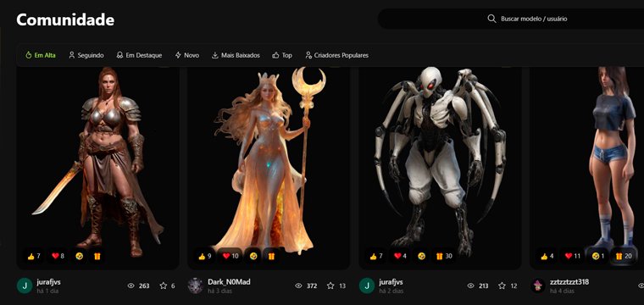
Task: Select the Mais Baixados tab
Action: coord(236,55)
